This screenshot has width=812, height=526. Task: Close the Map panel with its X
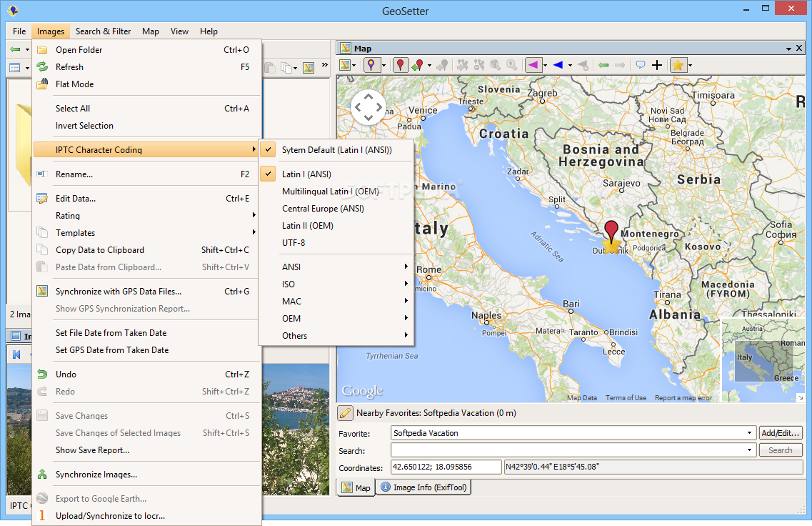click(x=799, y=48)
